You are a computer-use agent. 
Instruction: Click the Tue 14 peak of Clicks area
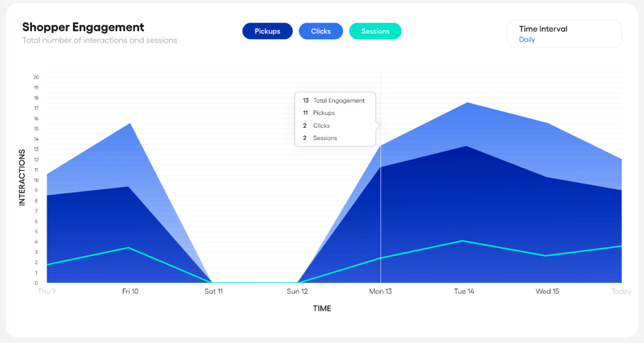tap(467, 103)
